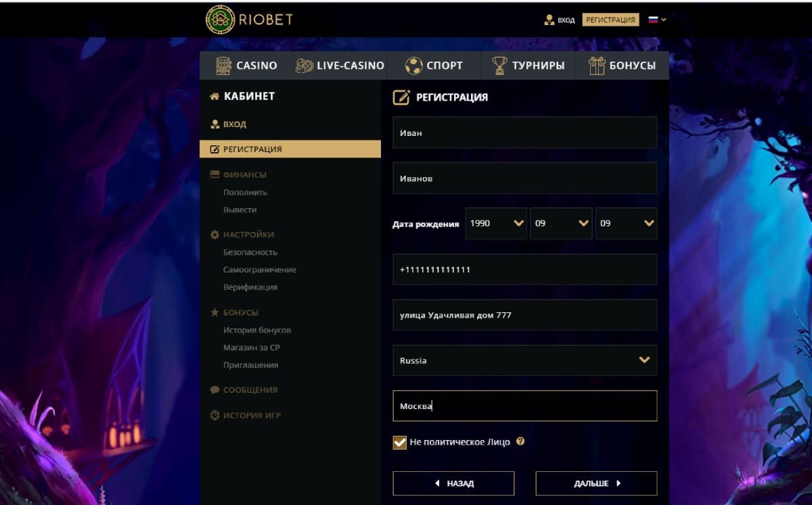The image size is (812, 505).
Task: Open the birth month dropdown
Action: 561,223
